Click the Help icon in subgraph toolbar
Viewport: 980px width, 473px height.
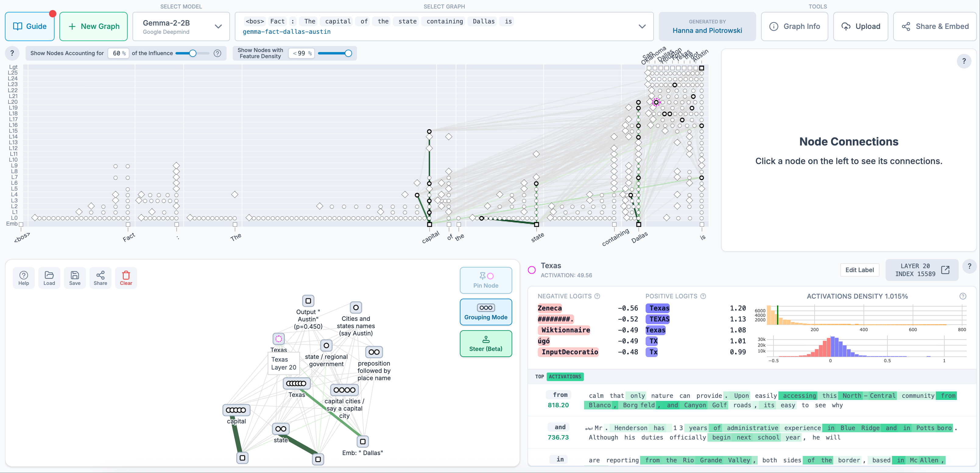point(23,278)
